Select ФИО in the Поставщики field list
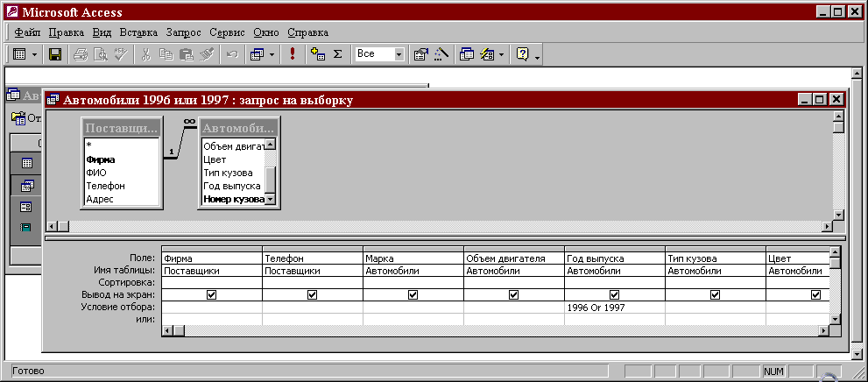 [122, 173]
